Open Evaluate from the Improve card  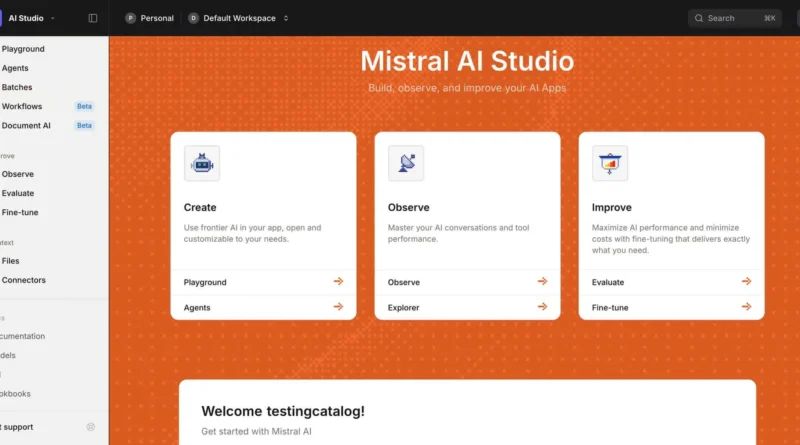point(671,282)
